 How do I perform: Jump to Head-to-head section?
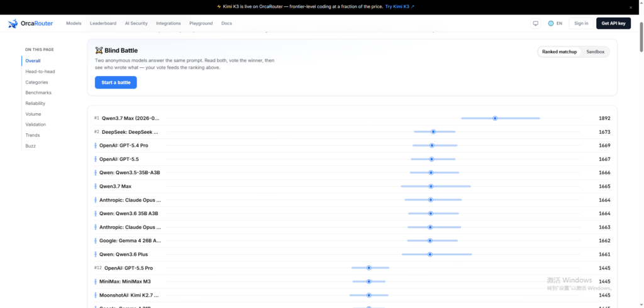(x=40, y=72)
